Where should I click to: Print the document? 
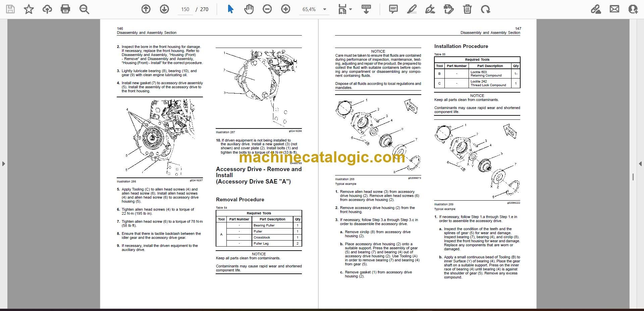[65, 9]
